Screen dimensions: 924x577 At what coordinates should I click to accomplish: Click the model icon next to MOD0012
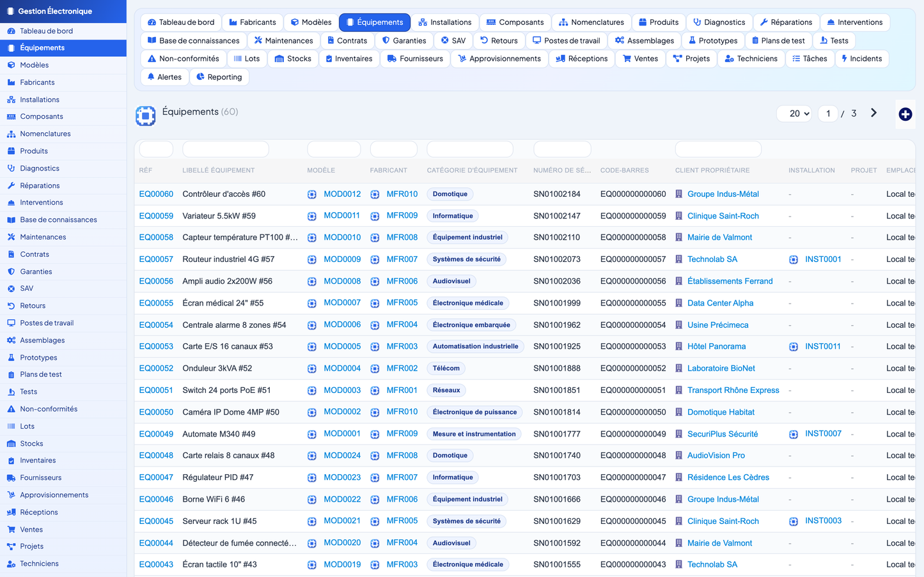312,194
